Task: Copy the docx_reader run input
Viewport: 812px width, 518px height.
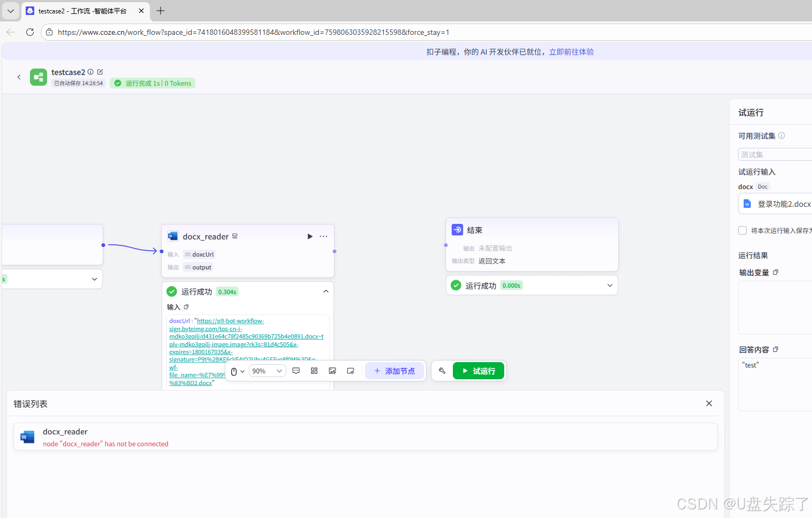Action: point(186,307)
